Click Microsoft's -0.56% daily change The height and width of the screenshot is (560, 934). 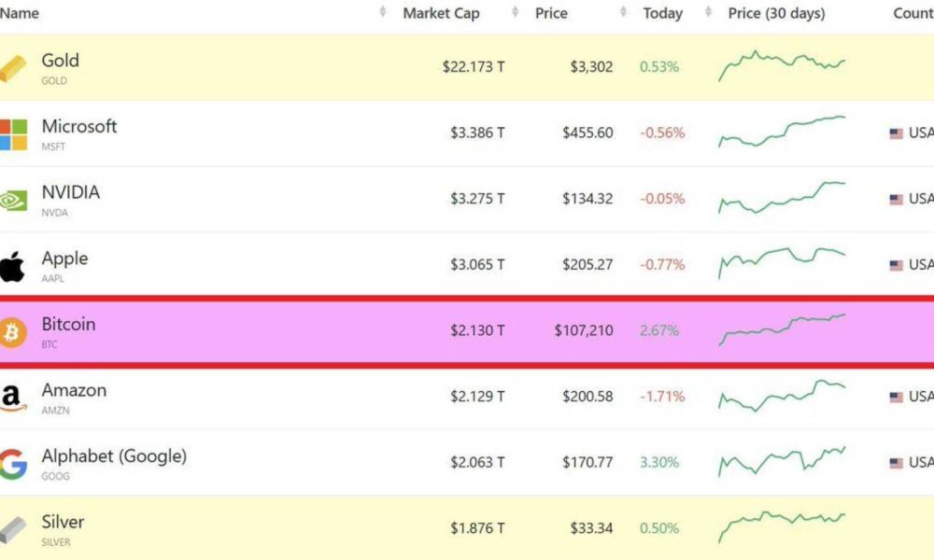662,133
